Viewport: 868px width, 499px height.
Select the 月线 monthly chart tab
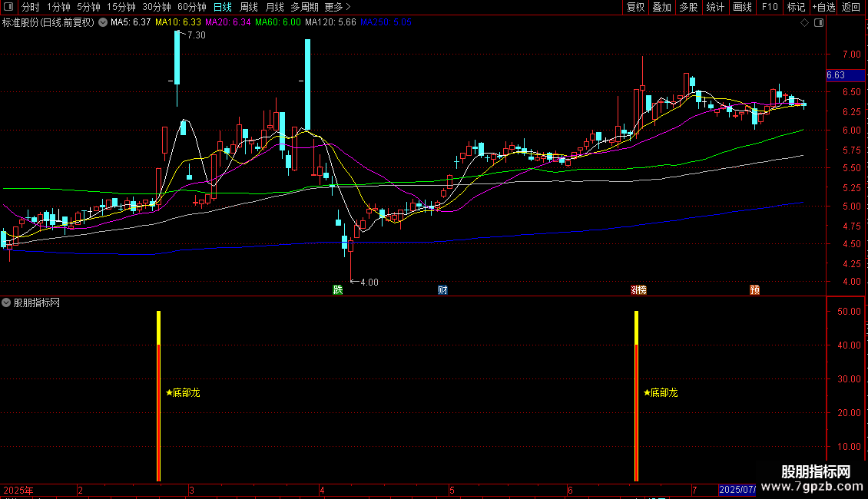[274, 7]
